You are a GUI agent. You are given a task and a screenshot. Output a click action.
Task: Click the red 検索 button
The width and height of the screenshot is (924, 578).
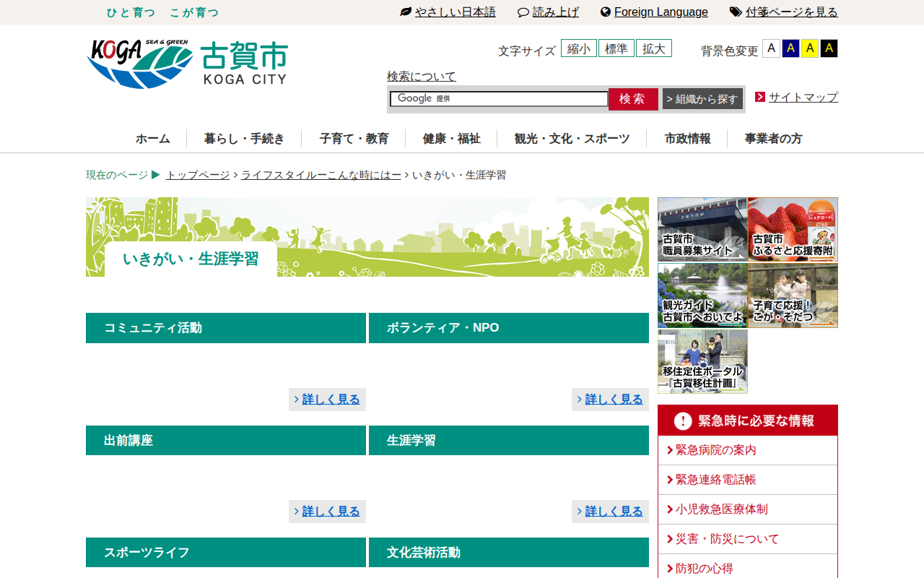pyautogui.click(x=633, y=99)
